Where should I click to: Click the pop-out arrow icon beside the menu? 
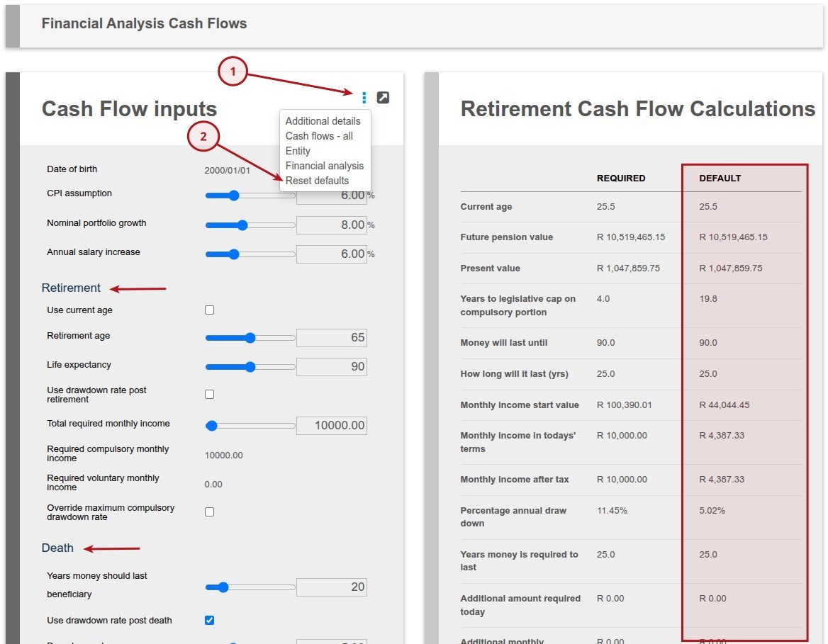(383, 98)
